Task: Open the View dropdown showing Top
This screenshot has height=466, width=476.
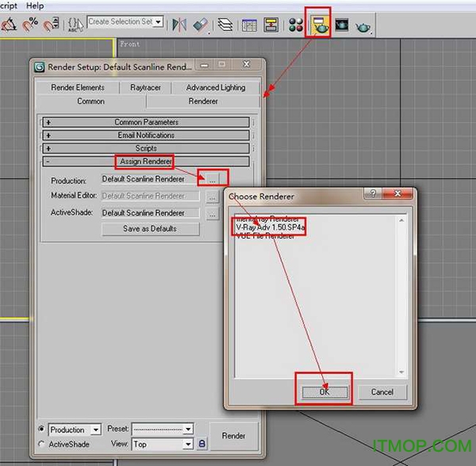Action: [x=188, y=444]
